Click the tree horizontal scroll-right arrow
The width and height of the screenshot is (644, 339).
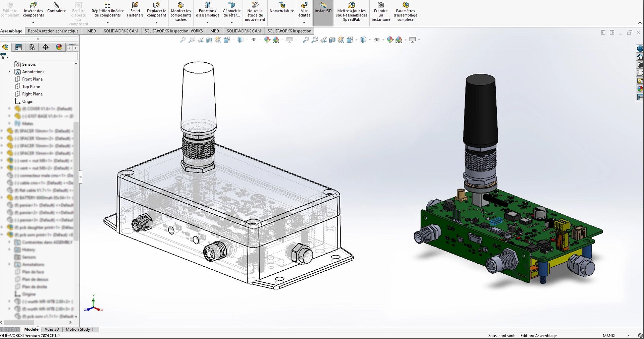tap(70, 323)
